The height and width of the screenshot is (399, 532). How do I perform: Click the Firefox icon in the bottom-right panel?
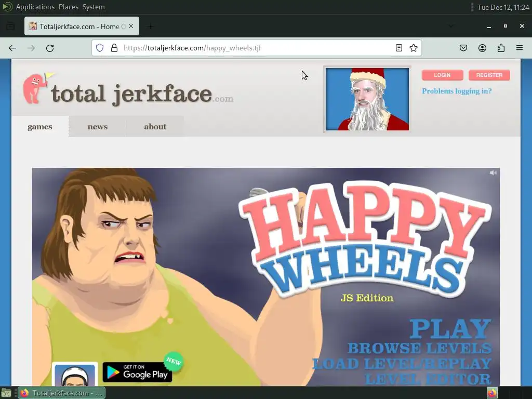pos(492,393)
